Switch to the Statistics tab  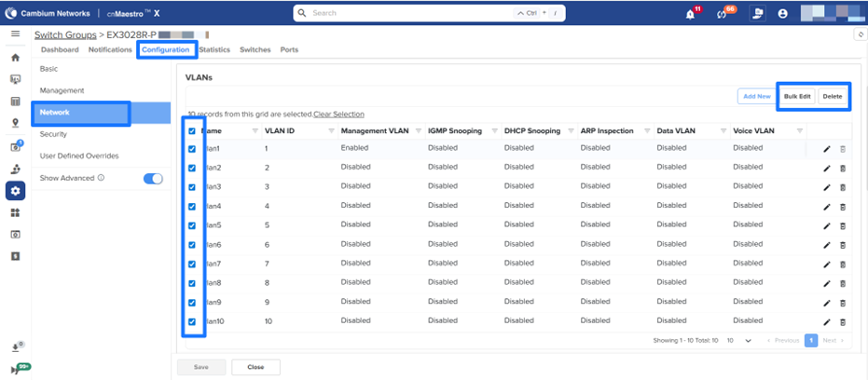click(x=214, y=49)
